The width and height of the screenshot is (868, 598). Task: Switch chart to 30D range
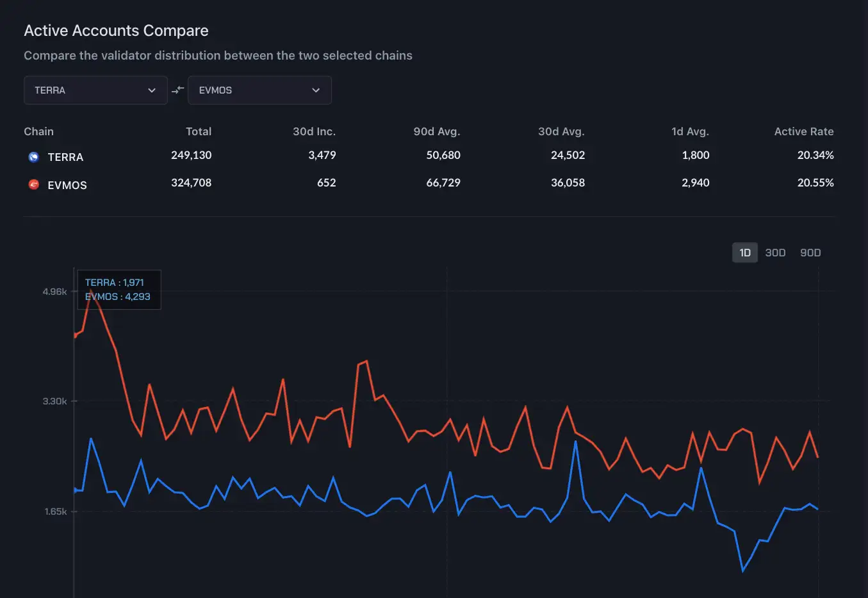775,253
